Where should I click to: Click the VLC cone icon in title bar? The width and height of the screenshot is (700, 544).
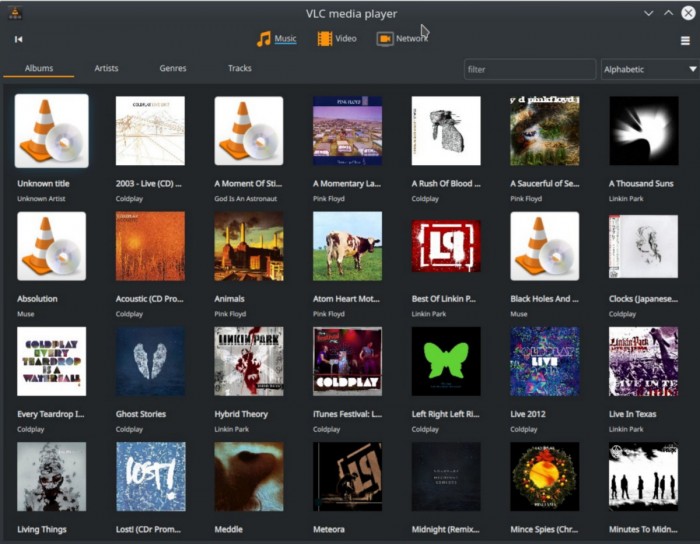coord(13,13)
